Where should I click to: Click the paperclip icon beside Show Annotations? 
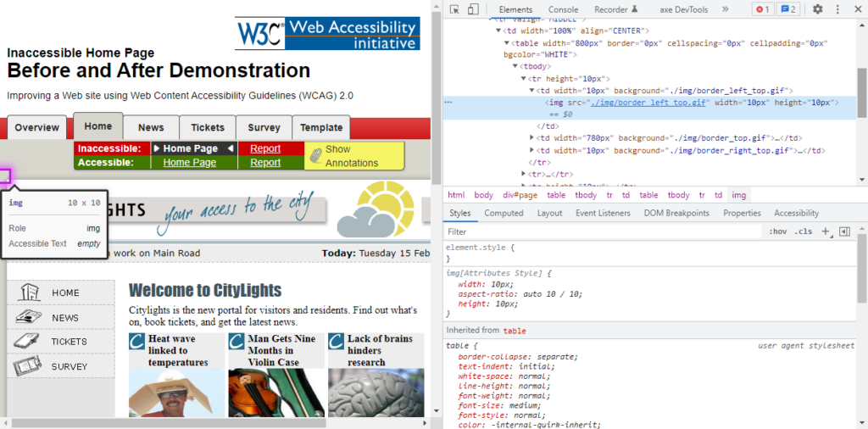coord(315,156)
